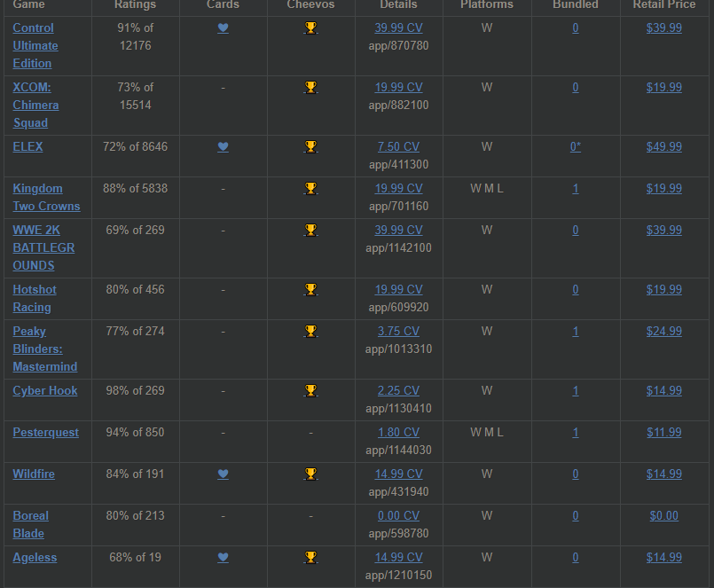The image size is (714, 588).
Task: Click the "98% of 269" rating cell
Action: (135, 390)
